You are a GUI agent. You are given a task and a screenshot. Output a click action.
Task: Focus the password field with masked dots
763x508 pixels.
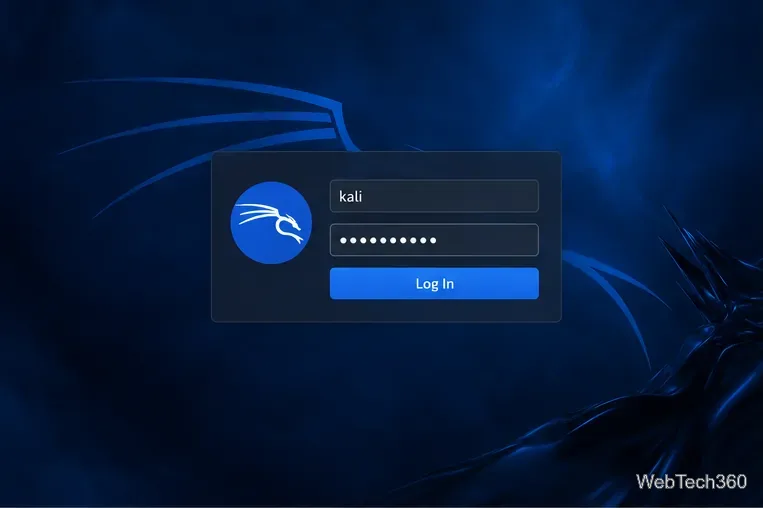click(434, 240)
